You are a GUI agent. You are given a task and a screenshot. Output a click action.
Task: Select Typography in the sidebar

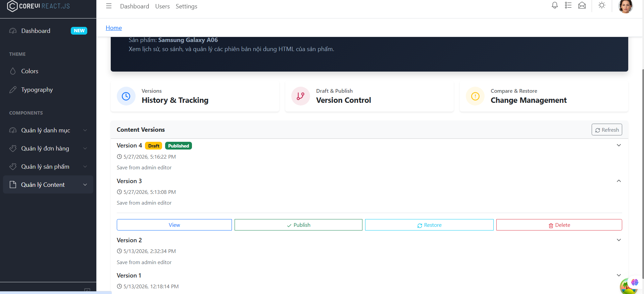[x=48, y=90]
